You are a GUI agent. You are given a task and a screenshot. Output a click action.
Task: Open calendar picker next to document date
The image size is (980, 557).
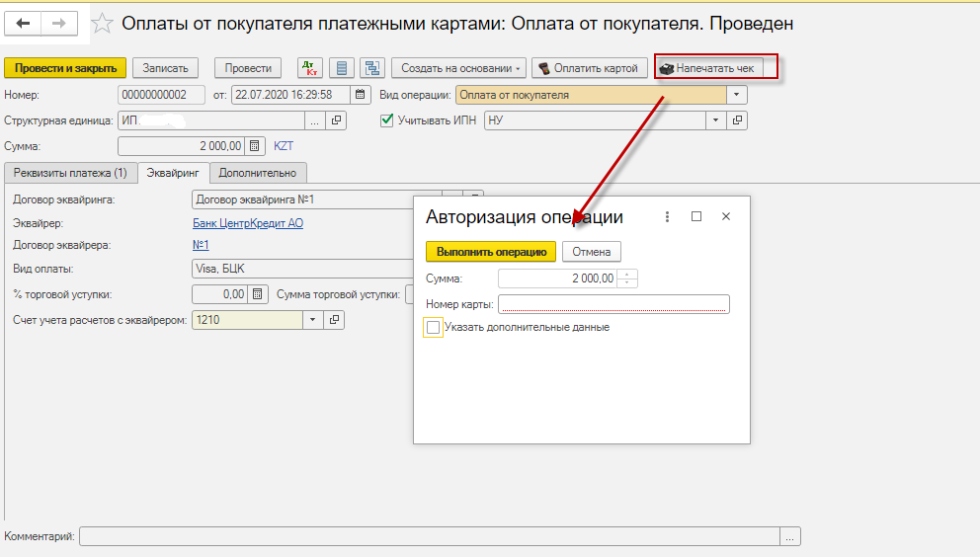pyautogui.click(x=360, y=95)
